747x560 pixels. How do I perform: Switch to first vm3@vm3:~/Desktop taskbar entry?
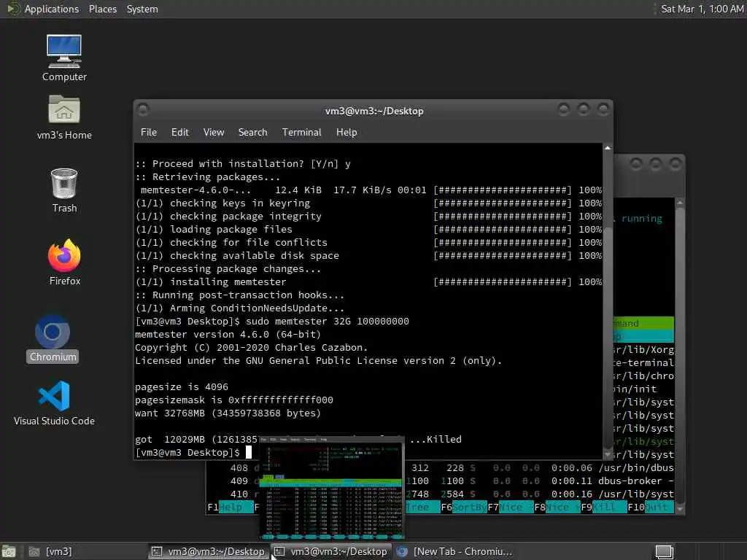click(x=208, y=552)
